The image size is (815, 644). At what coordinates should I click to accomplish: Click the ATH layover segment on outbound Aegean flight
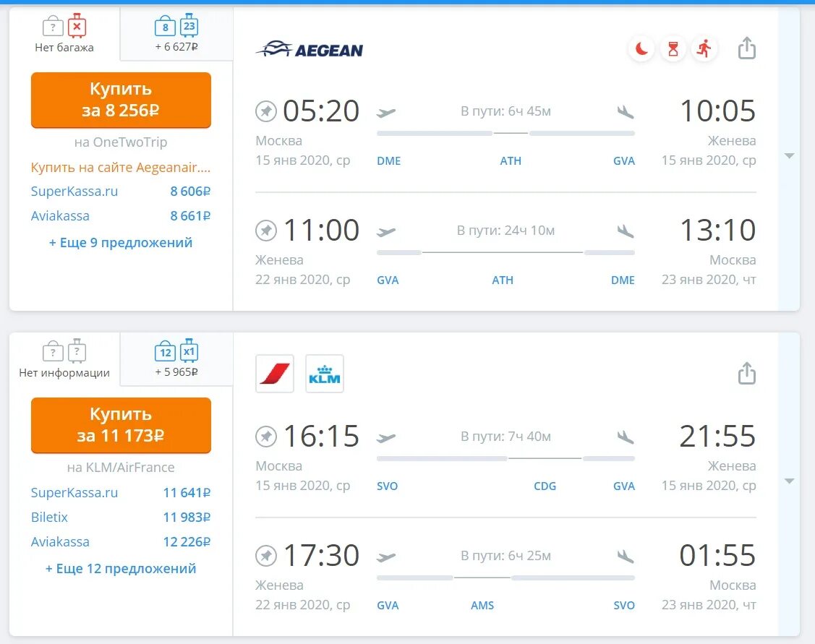coord(511,160)
